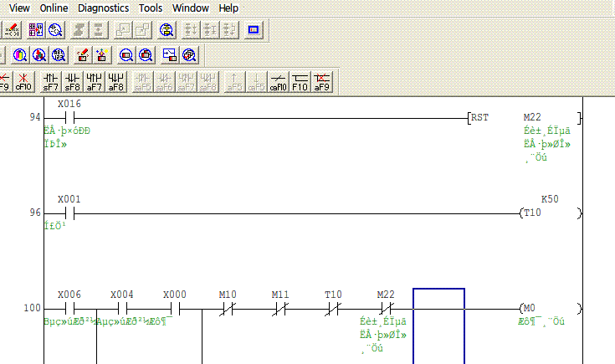Select the aF7 rising pulse parallel contact

(95, 80)
